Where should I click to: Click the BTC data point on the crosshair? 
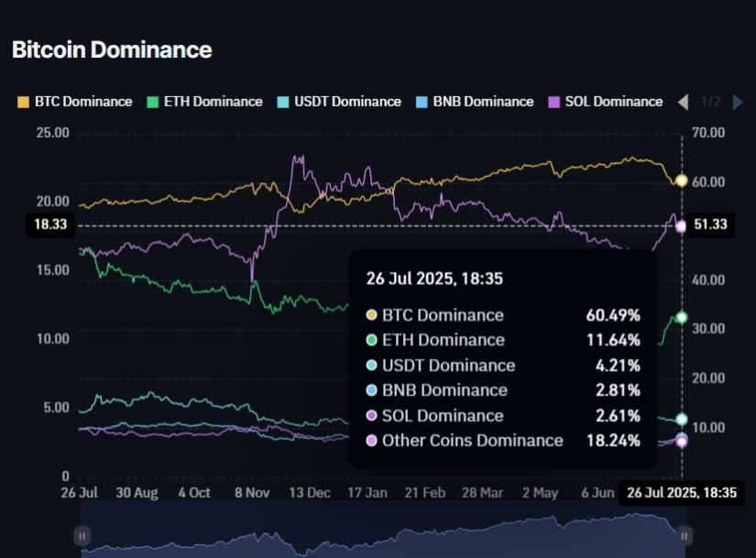(x=681, y=181)
